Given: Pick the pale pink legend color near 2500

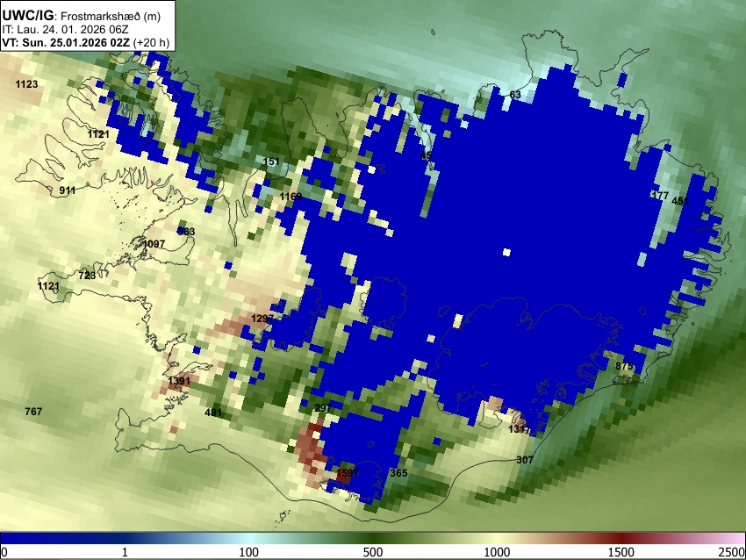Looking at the screenshot, I should [735, 538].
